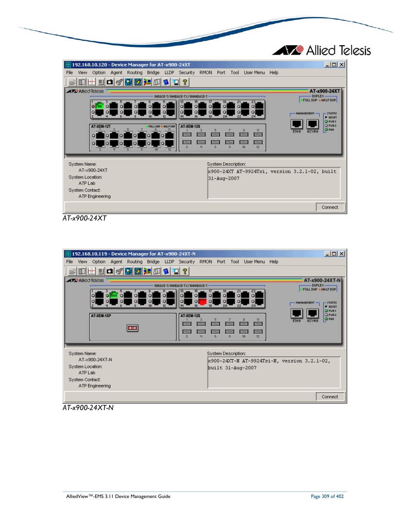Select green port 1 on the AT-x900-24XT device
Viewport: 411px width, 532px height.
[100, 106]
